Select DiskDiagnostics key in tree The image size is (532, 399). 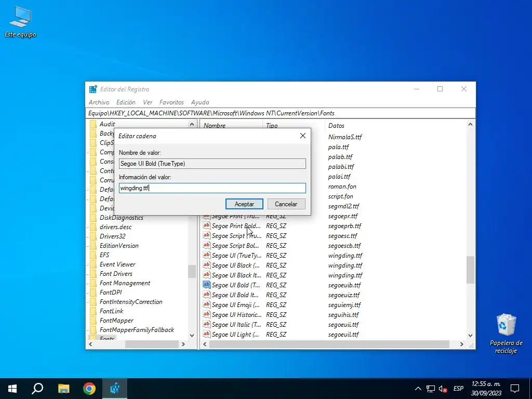click(x=121, y=218)
